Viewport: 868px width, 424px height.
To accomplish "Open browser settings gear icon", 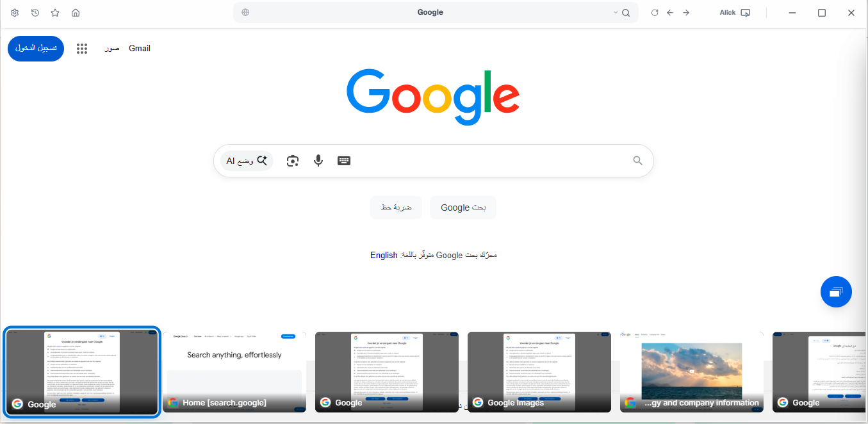I will tap(15, 13).
